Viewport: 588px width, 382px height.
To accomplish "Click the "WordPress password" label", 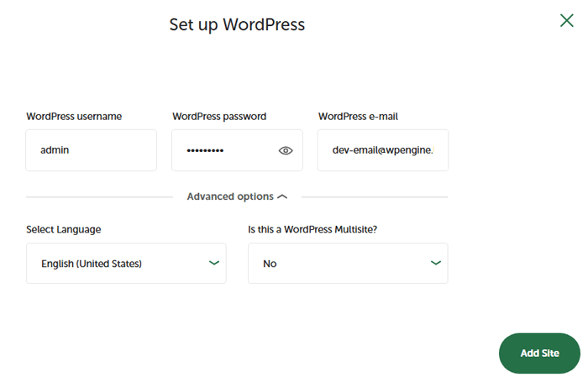I will click(219, 117).
